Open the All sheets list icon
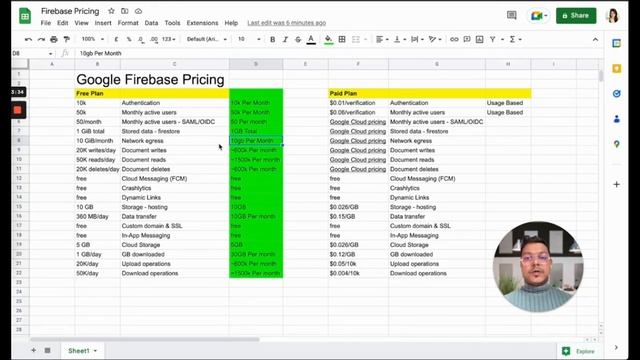 coord(47,350)
